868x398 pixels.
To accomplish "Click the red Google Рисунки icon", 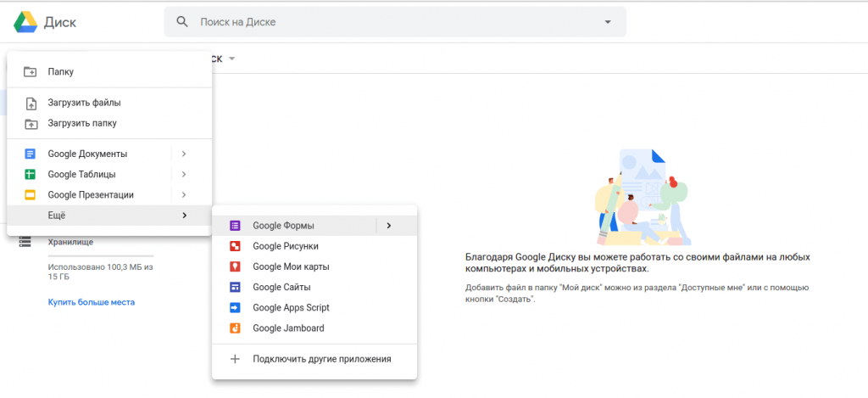I will pos(236,246).
